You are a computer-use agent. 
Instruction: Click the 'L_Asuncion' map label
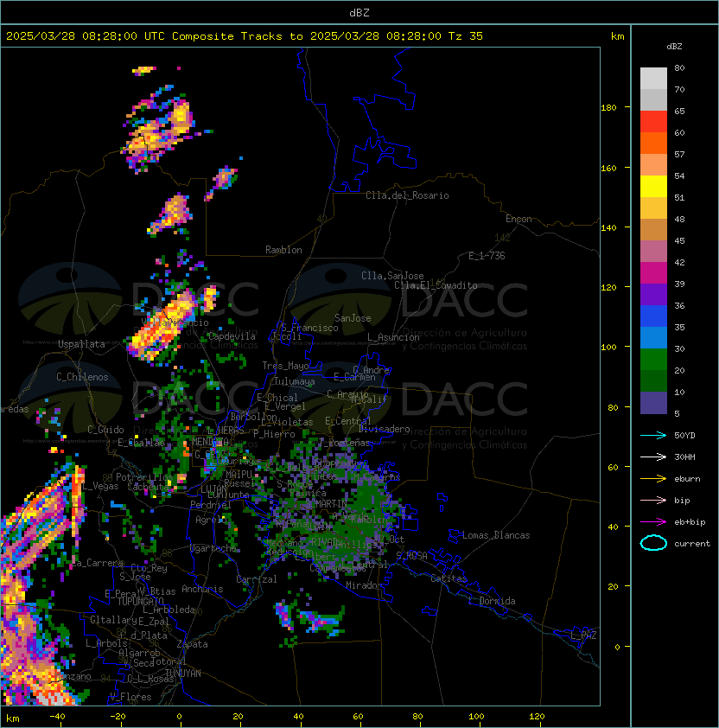pos(393,337)
